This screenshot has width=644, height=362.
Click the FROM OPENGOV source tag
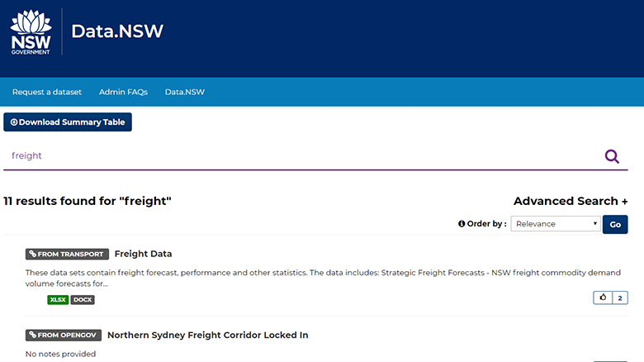pyautogui.click(x=64, y=335)
